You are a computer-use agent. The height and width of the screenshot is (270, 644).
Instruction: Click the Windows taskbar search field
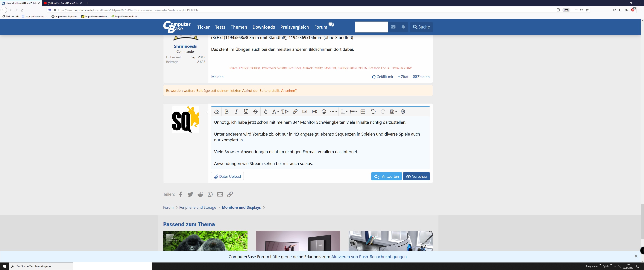[41, 266]
